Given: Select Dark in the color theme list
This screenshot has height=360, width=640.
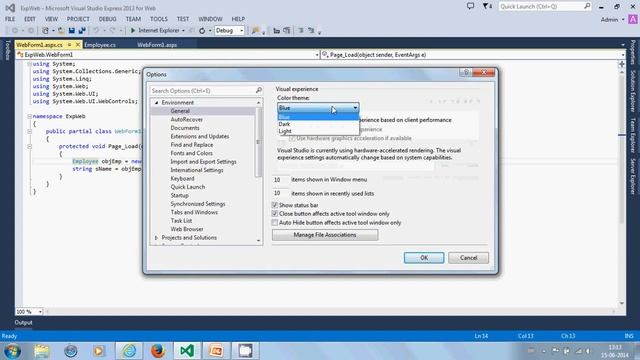Looking at the screenshot, I should tap(318, 124).
